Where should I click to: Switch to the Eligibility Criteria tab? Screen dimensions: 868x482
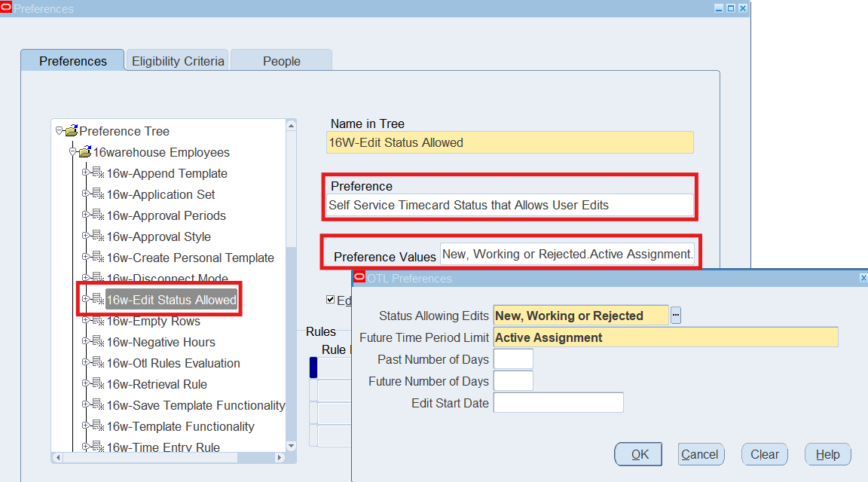[178, 61]
